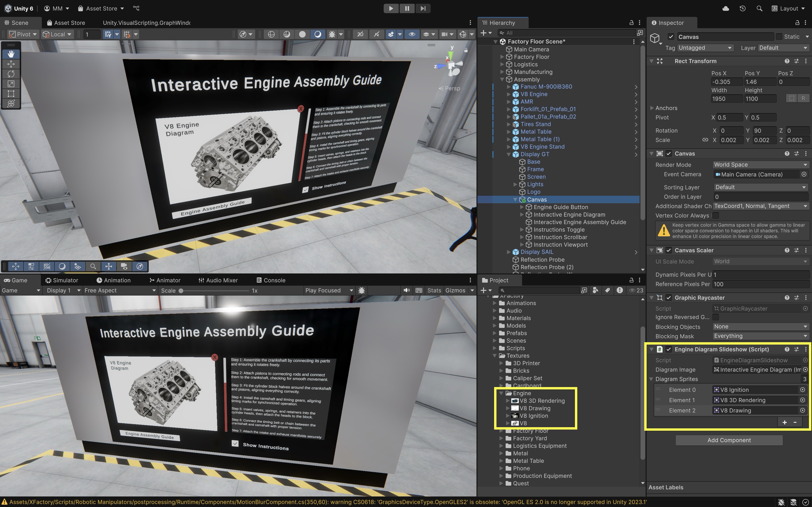Click the Game view Stats button
Screen dimensions: 812x507
click(x=434, y=290)
